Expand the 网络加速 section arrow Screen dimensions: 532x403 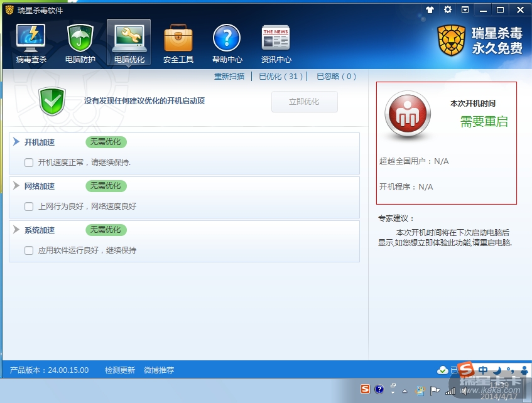pos(16,186)
